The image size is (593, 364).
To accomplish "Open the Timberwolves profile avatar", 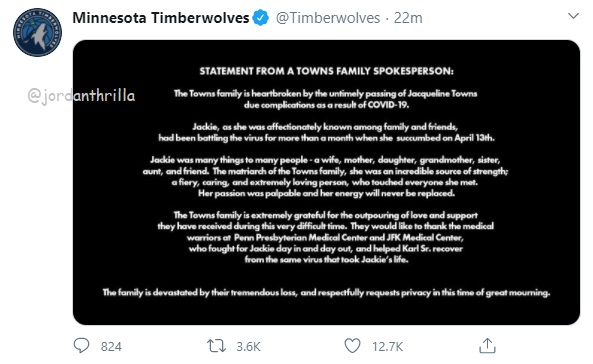I will point(37,32).
